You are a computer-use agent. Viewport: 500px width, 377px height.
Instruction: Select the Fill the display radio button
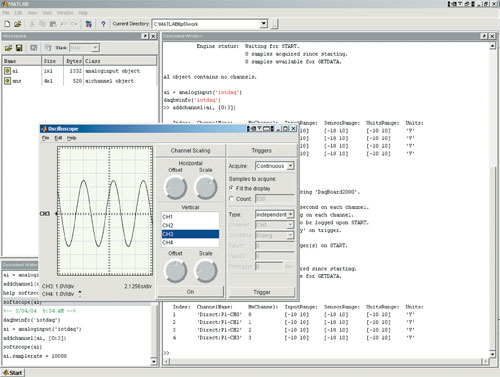click(231, 188)
